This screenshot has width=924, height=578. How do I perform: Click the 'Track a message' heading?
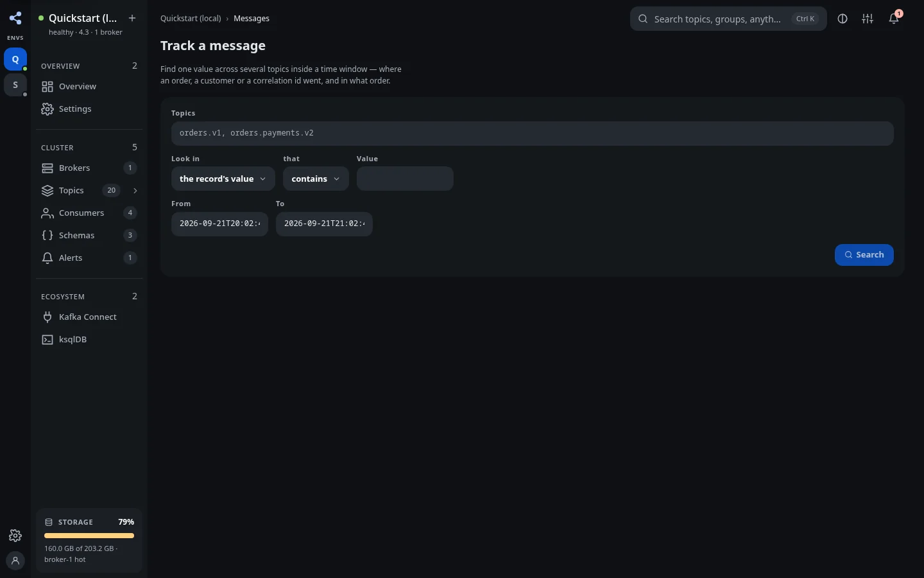pos(213,46)
